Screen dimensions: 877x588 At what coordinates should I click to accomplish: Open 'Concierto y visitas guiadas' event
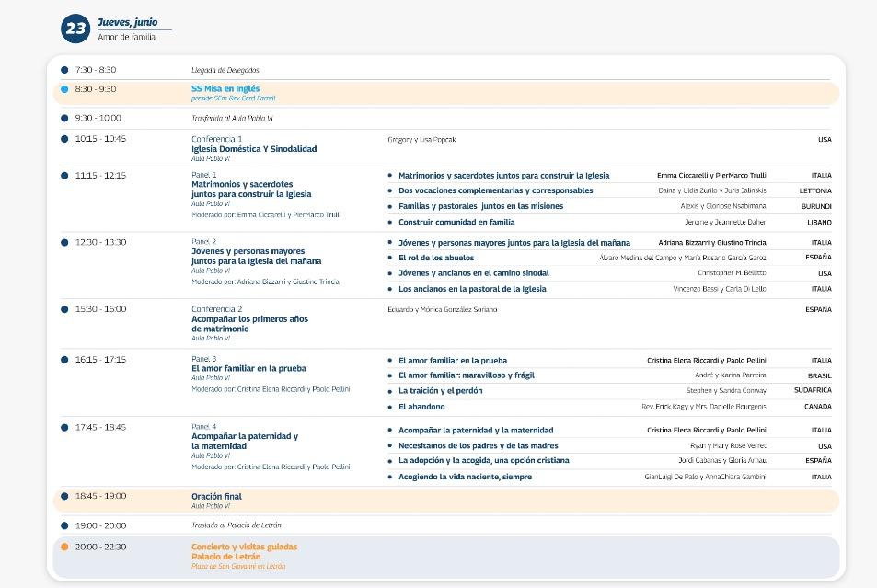point(244,547)
